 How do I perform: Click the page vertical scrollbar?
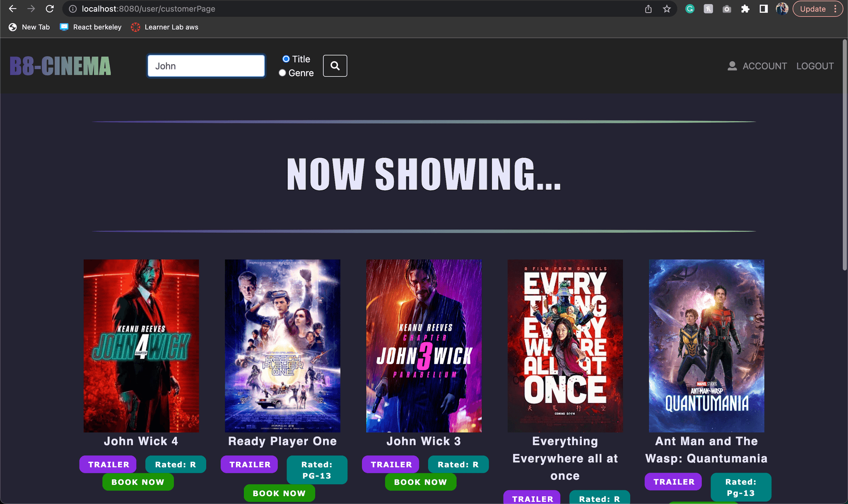pos(845,155)
